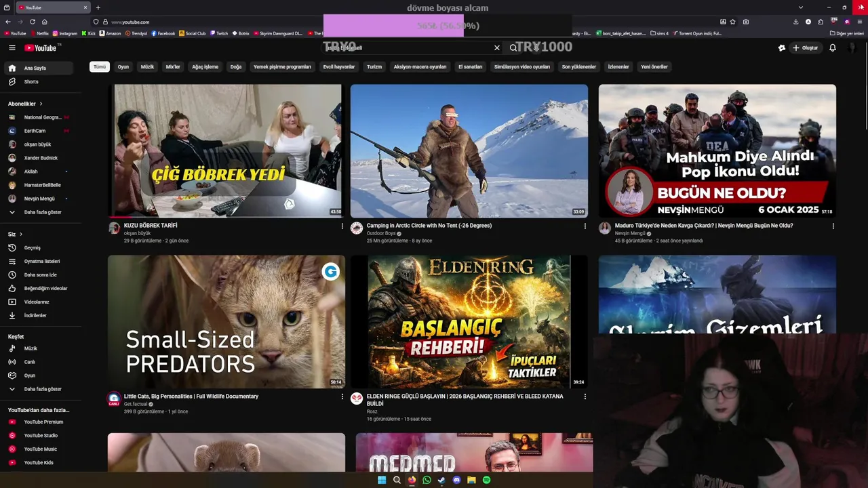Open the sims 4 bookmark folder
This screenshot has width=868, height=488.
coord(659,33)
